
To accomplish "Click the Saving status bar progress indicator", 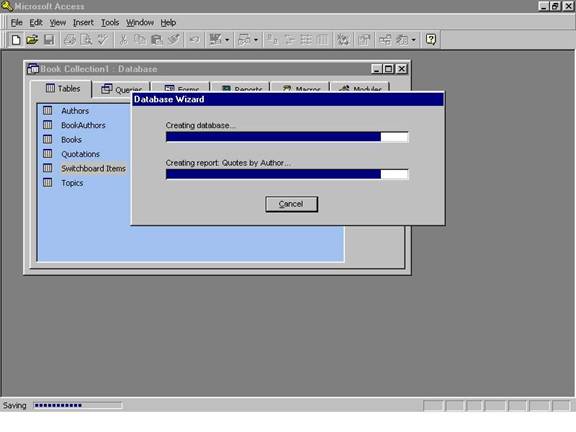I will coord(77,405).
